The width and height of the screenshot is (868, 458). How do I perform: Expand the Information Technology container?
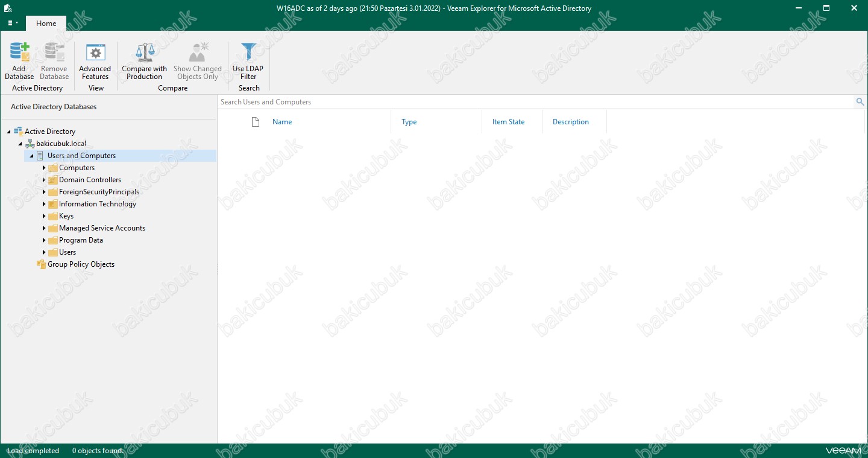click(44, 204)
